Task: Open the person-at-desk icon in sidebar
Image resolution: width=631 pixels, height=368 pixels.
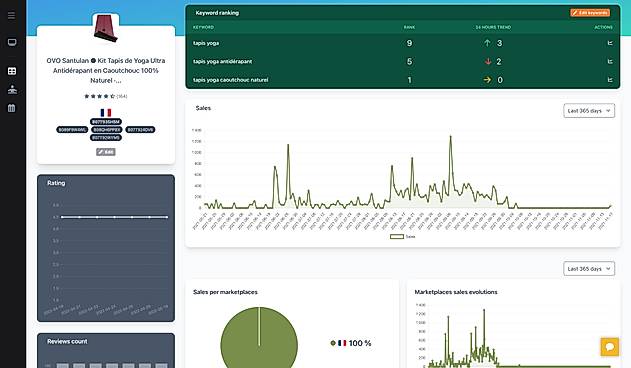Action: [12, 89]
